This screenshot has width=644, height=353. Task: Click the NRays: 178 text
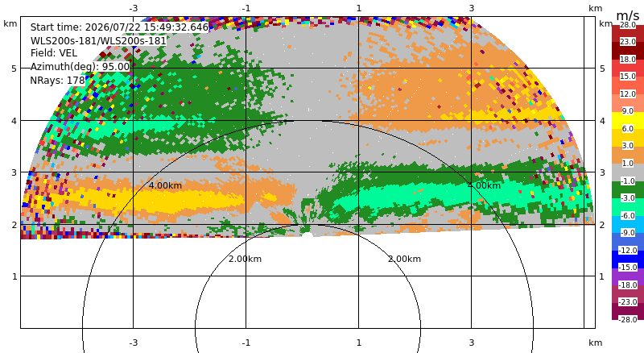pos(57,81)
